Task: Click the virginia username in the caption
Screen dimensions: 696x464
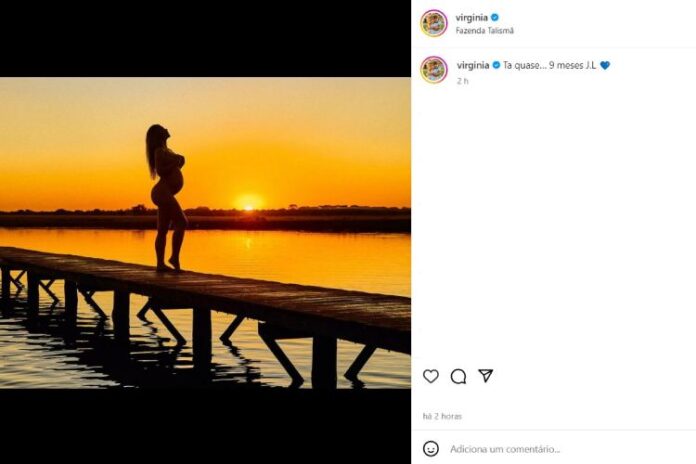Action: [473, 65]
